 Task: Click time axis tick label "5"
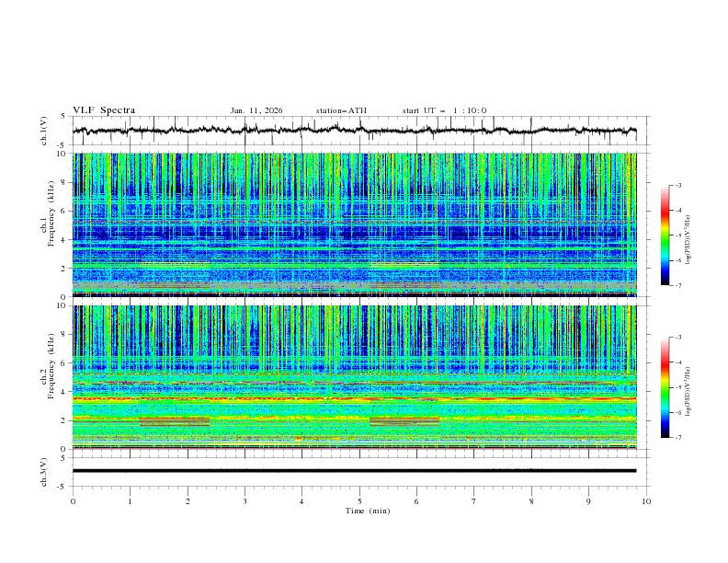pyautogui.click(x=359, y=501)
